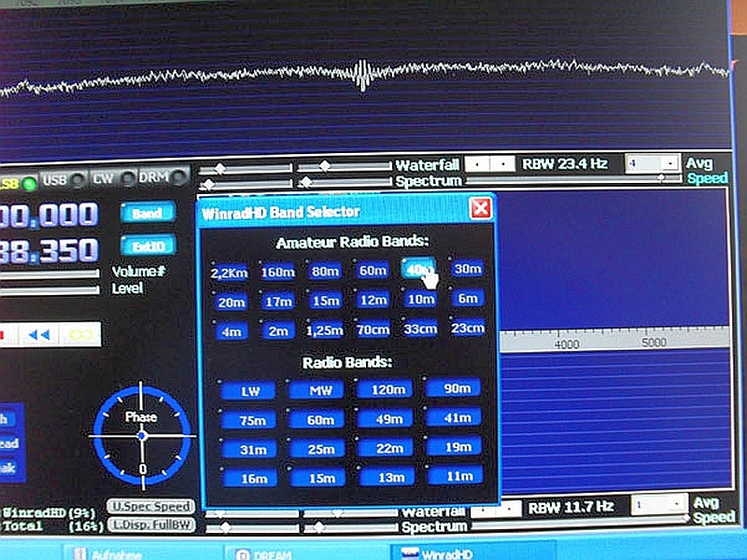Select the 15m amateur radio band
747x560 pixels.
click(325, 301)
